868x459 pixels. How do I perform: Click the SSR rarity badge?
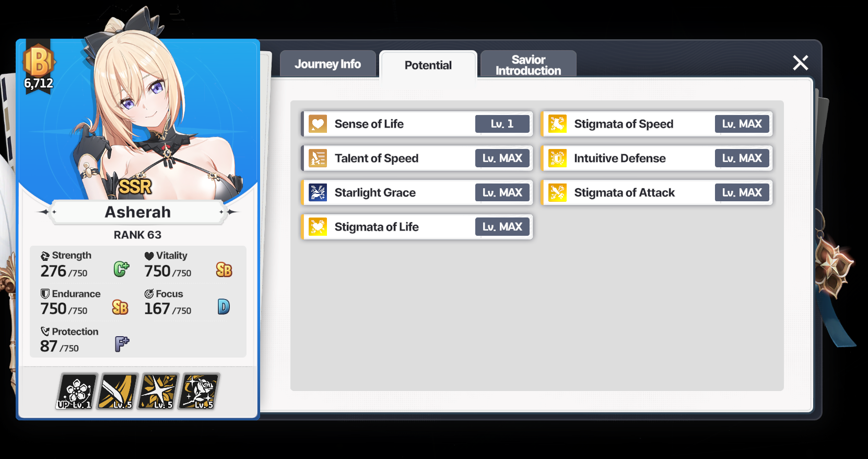point(135,187)
